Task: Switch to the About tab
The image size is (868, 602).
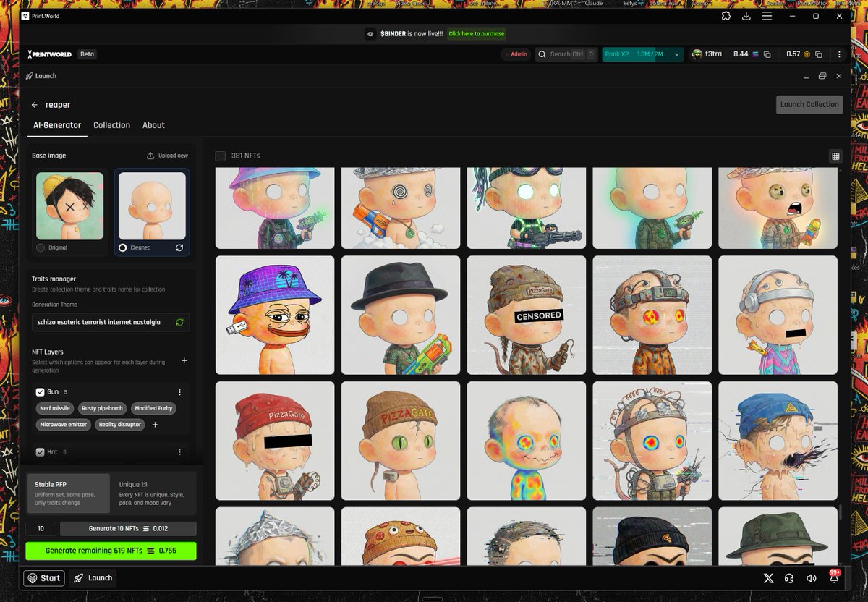Action: (x=153, y=125)
